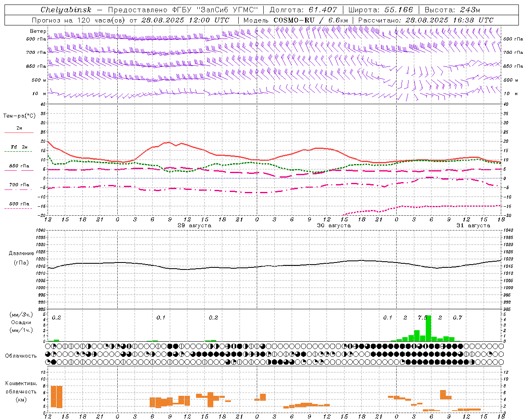Click the 'Облачность' cloud cover label

point(21,356)
